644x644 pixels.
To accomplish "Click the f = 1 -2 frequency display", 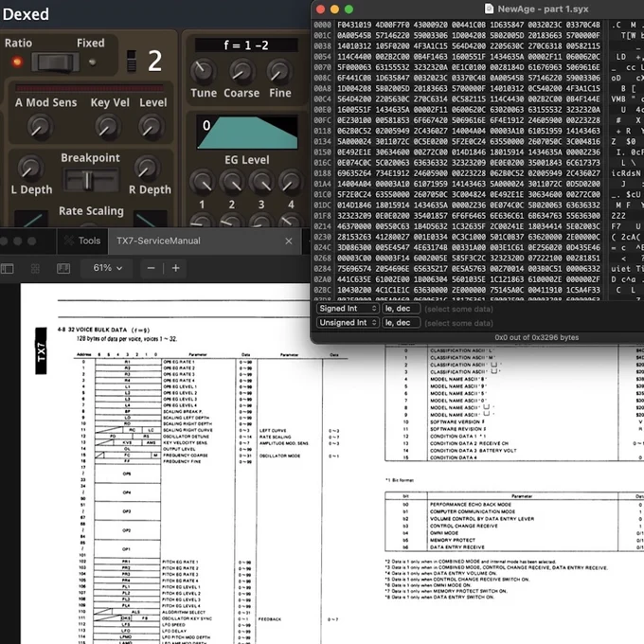I will coord(246,45).
